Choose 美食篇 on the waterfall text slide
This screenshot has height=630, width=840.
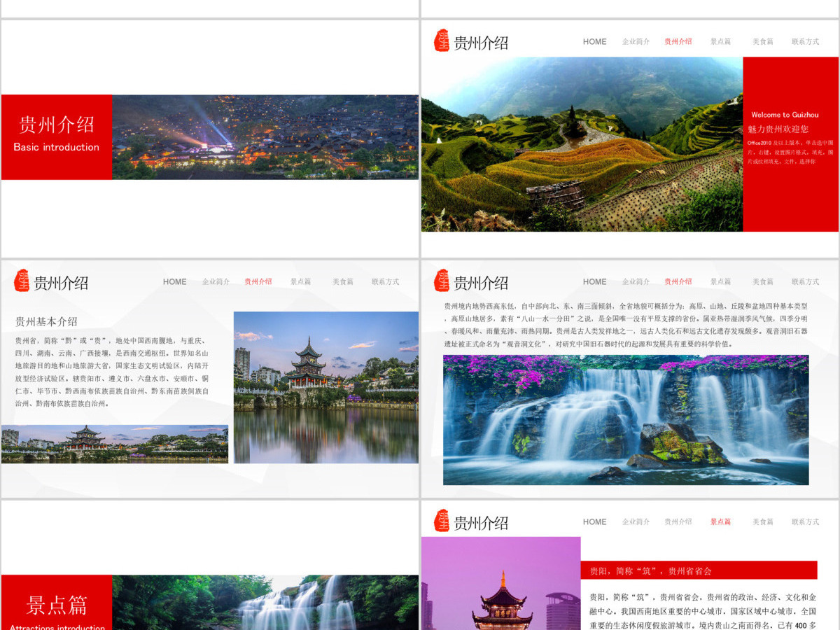tap(763, 281)
